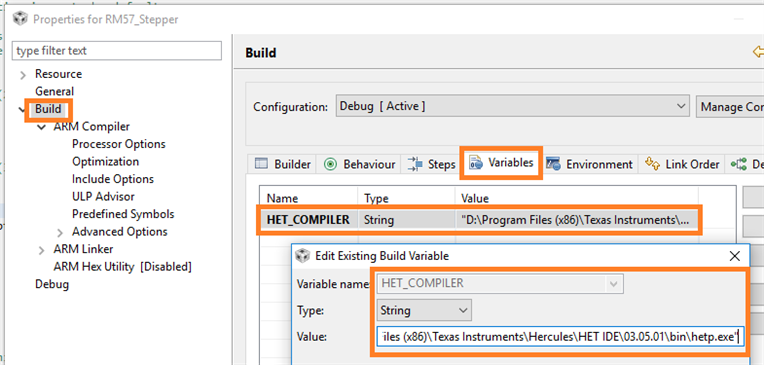Click the Builder tab icon

tap(262, 164)
